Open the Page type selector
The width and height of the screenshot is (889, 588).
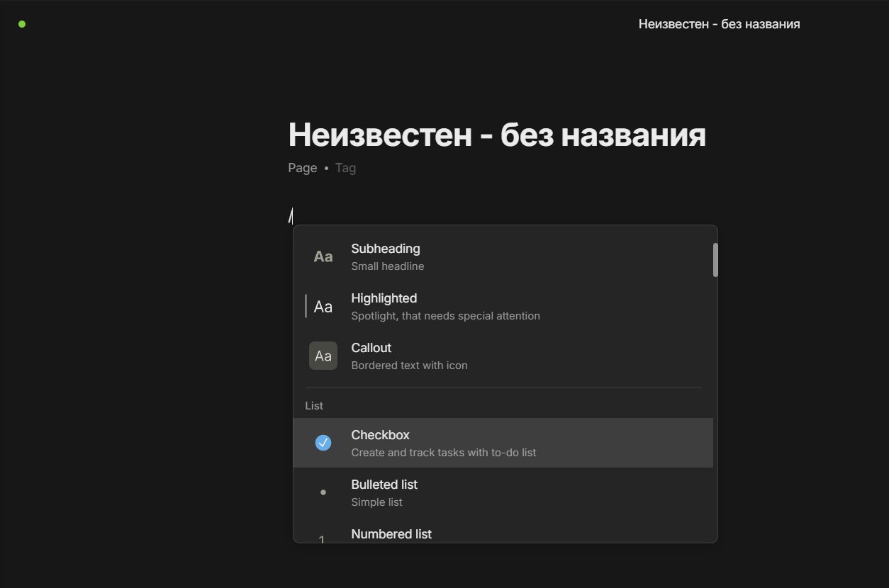302,168
